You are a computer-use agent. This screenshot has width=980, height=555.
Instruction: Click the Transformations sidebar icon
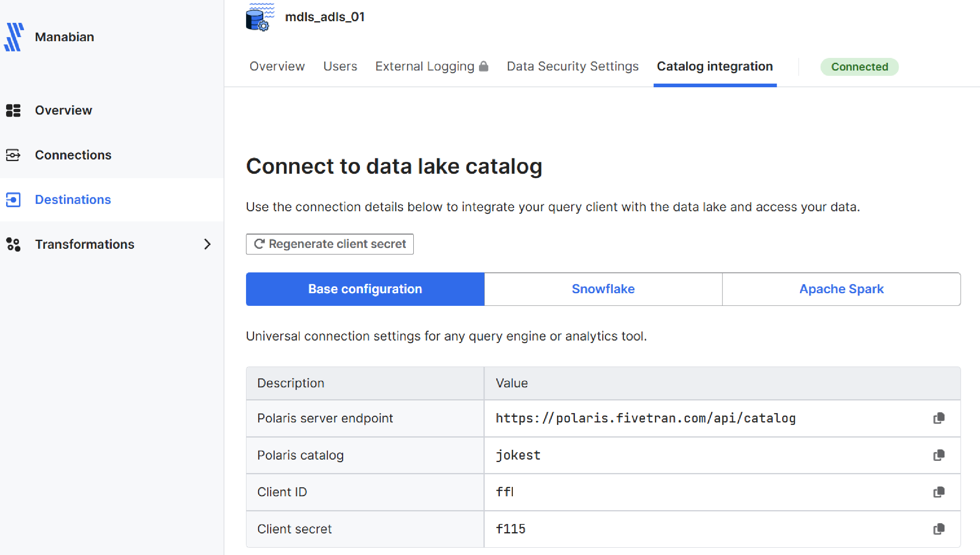13,244
